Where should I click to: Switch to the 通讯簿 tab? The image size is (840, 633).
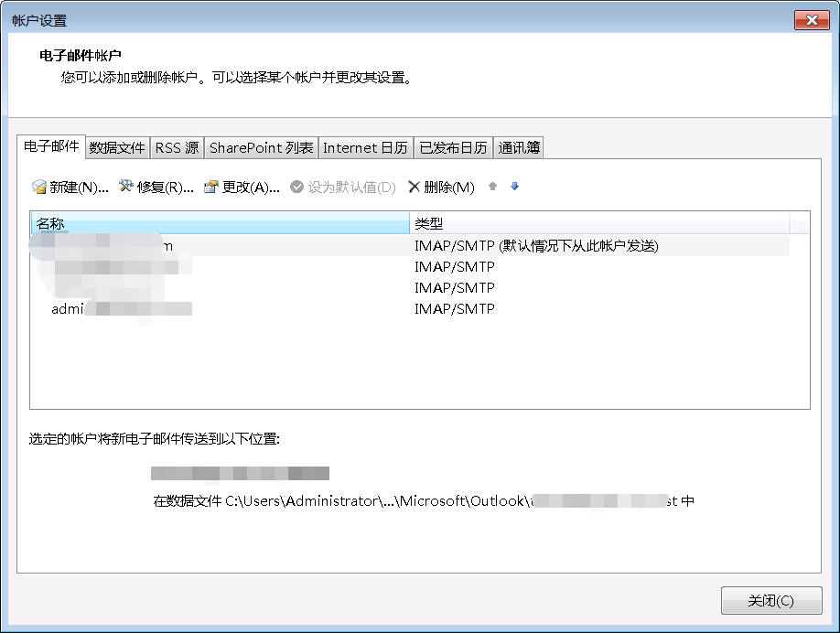[519, 147]
